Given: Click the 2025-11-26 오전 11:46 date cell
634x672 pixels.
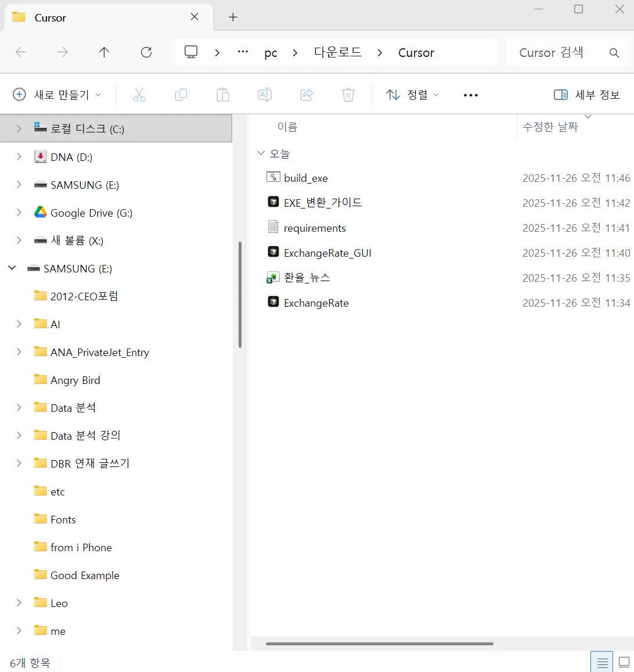Looking at the screenshot, I should click(576, 178).
